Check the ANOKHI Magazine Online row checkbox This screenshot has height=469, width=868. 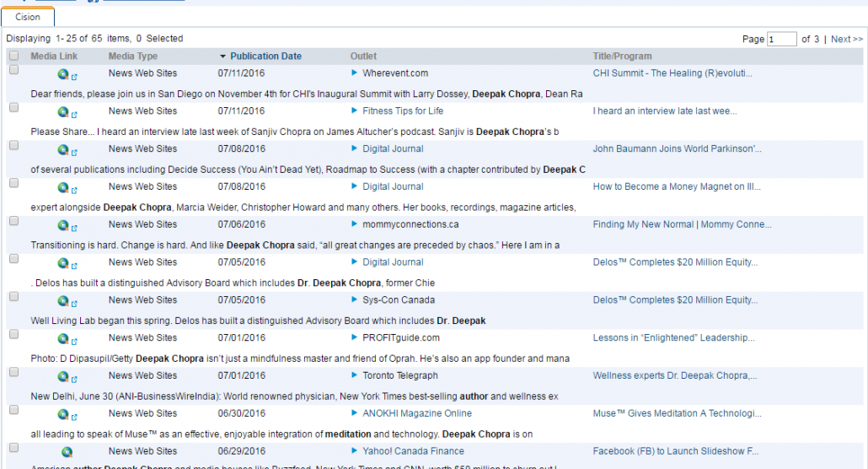13,410
